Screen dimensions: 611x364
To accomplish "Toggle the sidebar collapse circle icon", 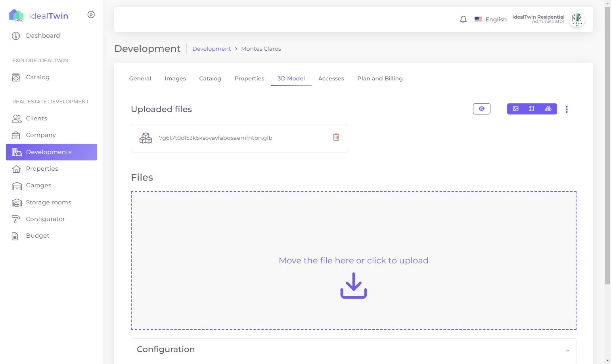I will (91, 15).
